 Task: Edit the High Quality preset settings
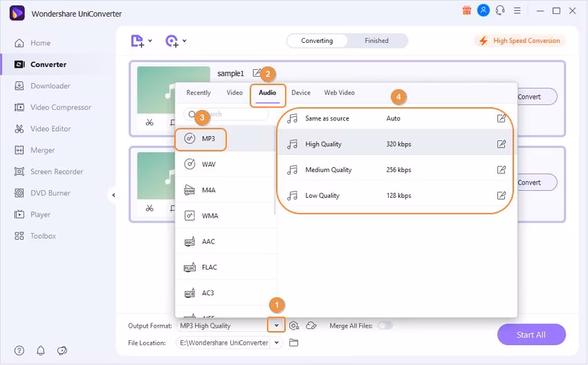pos(501,144)
